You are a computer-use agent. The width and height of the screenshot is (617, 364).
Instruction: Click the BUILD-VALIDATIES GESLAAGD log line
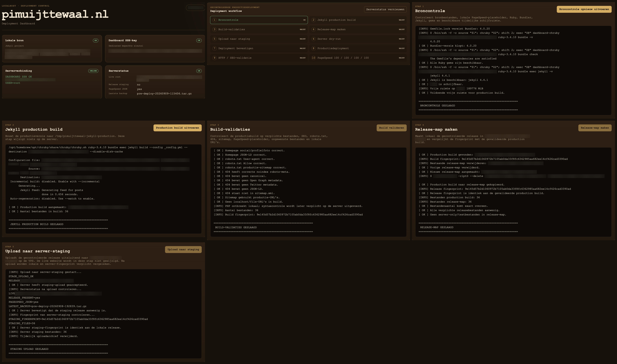click(x=236, y=228)
